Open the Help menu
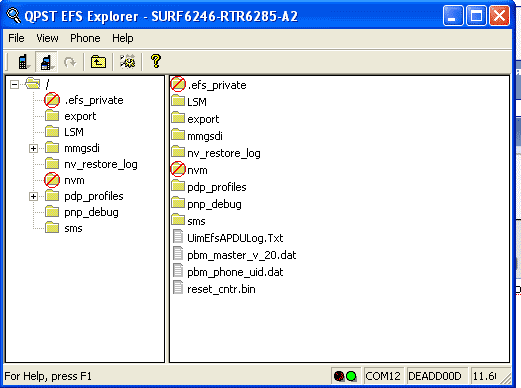This screenshot has width=521, height=388. pos(123,38)
